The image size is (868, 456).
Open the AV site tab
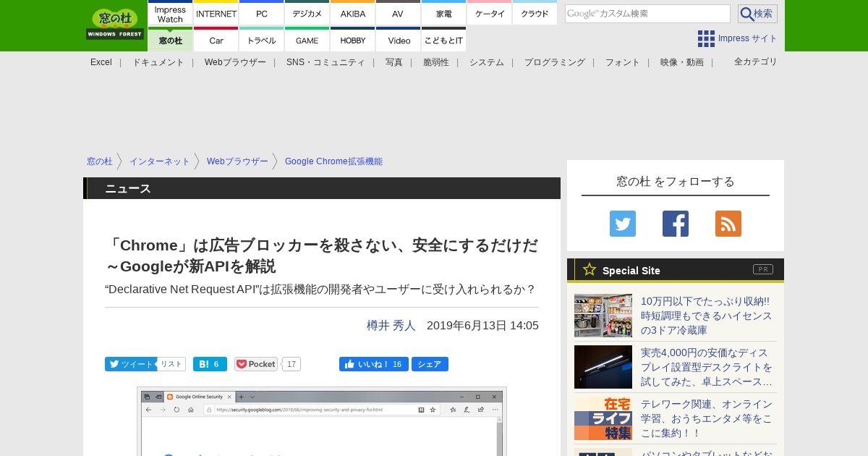coord(398,13)
